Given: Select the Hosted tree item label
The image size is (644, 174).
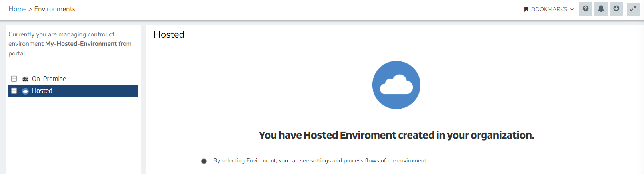Looking at the screenshot, I should [42, 91].
